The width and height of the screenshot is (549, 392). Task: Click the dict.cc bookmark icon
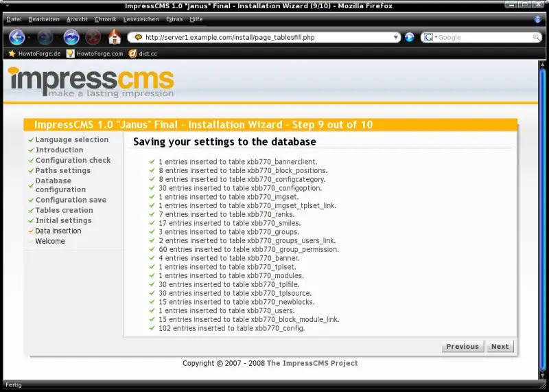[132, 54]
